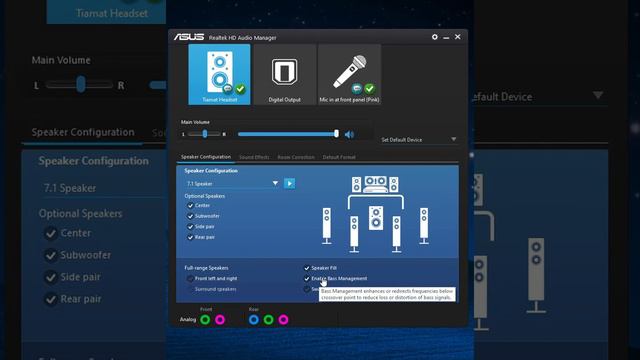
Task: Open the Default Format tab
Action: [x=339, y=157]
